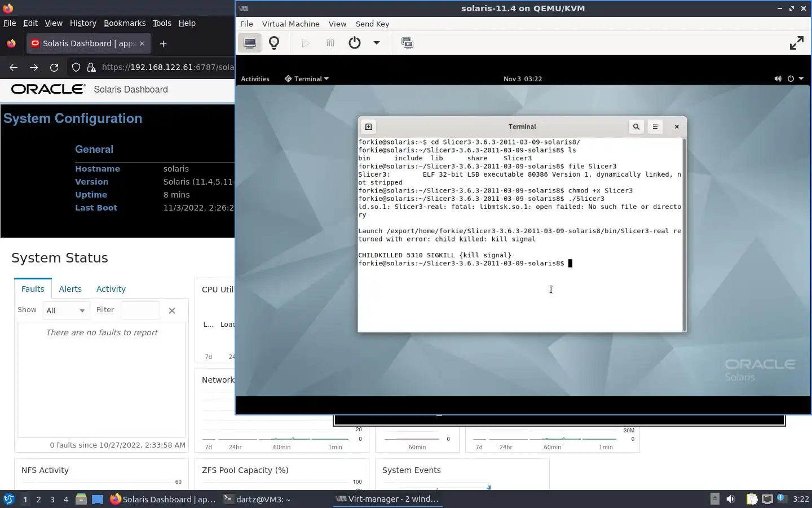812x508 pixels.
Task: Click the tracking protection shield icon
Action: click(x=76, y=67)
